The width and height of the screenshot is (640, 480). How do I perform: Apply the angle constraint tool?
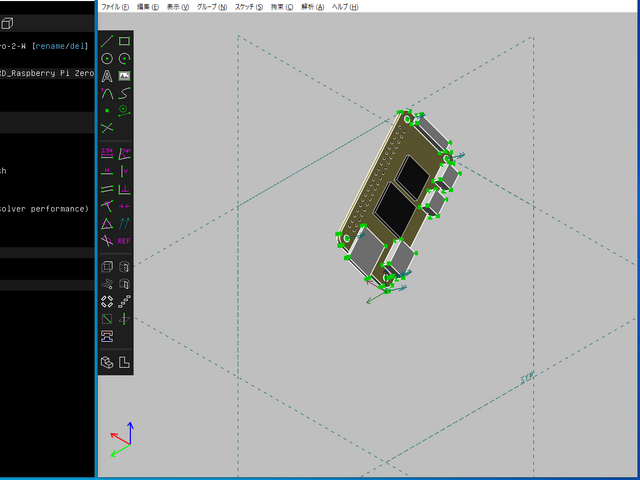pyautogui.click(x=124, y=153)
